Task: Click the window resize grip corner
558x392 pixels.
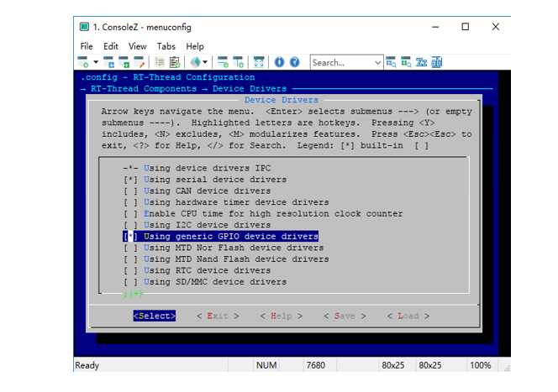Action: pos(507,368)
